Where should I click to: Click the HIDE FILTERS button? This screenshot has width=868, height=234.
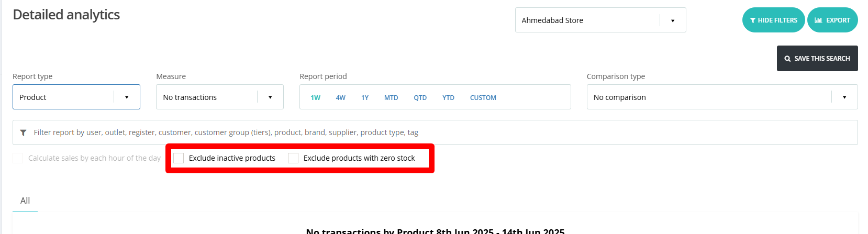click(x=774, y=20)
